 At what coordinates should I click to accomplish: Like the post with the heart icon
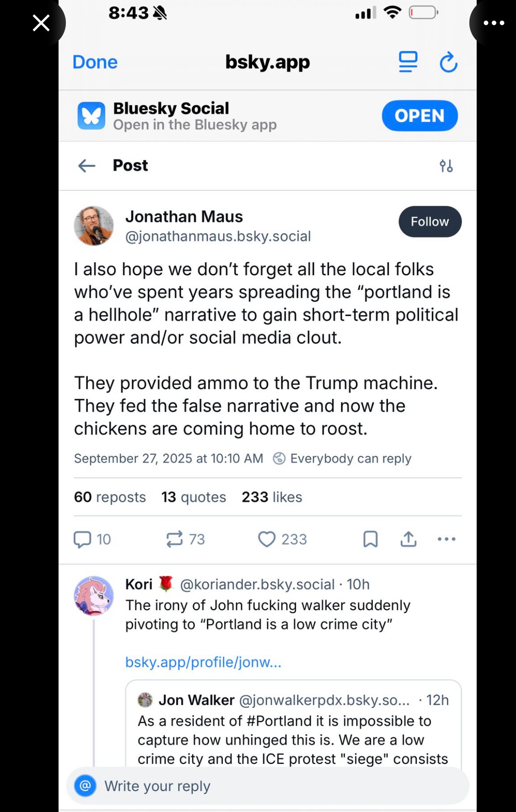pos(267,539)
